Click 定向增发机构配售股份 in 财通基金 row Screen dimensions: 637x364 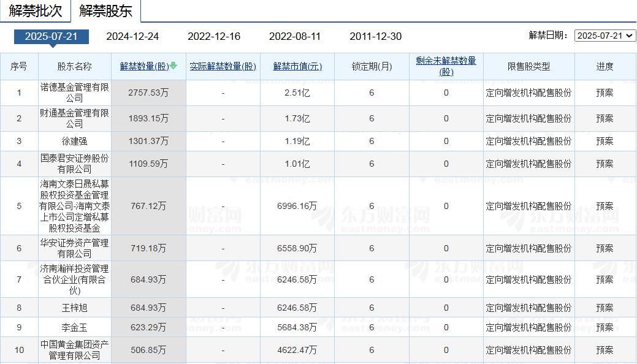[x=529, y=118]
